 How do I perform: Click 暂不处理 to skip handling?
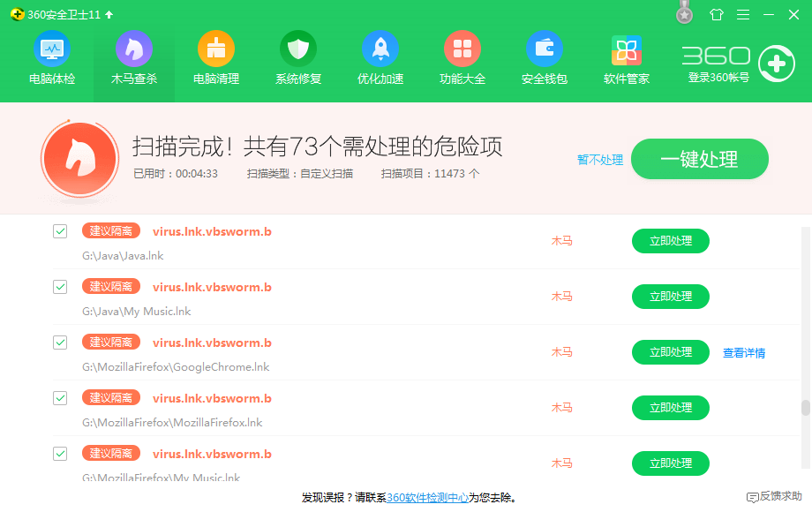(x=600, y=160)
